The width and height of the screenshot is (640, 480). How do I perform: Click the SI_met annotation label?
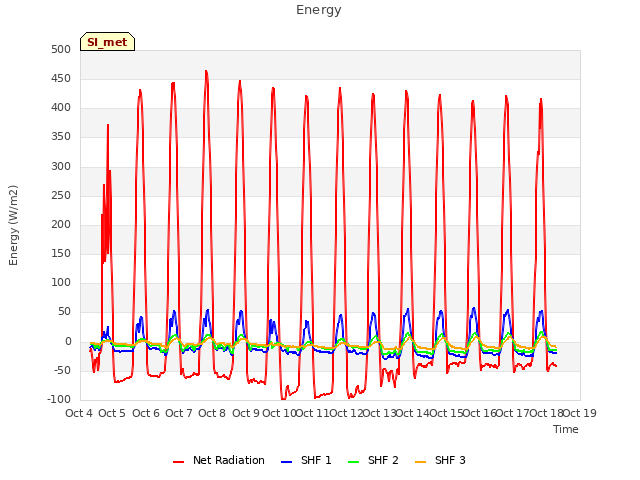tap(107, 42)
